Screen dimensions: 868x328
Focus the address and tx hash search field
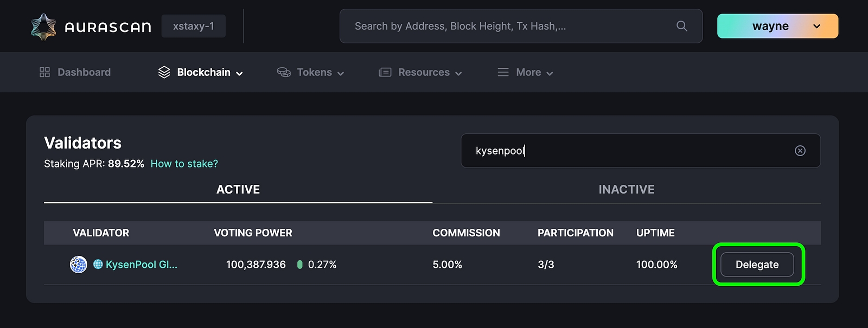coord(510,26)
